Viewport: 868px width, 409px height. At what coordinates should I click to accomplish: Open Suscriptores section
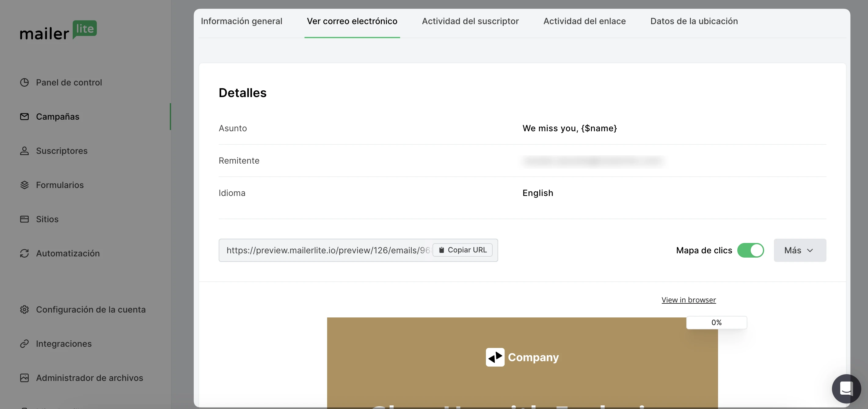(x=62, y=151)
